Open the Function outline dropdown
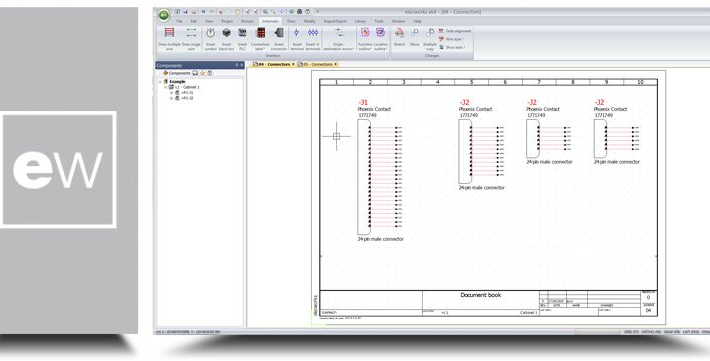The width and height of the screenshot is (710, 361). (x=365, y=39)
